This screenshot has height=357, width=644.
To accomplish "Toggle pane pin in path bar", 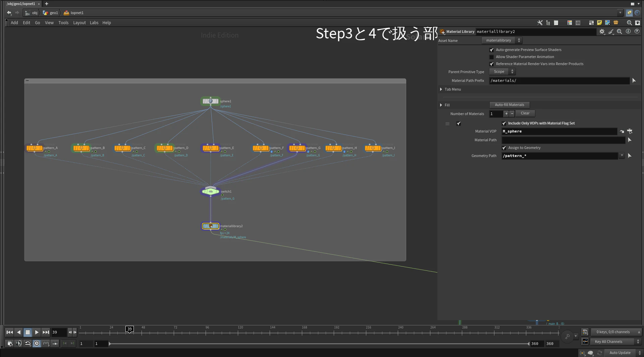I will tap(629, 13).
